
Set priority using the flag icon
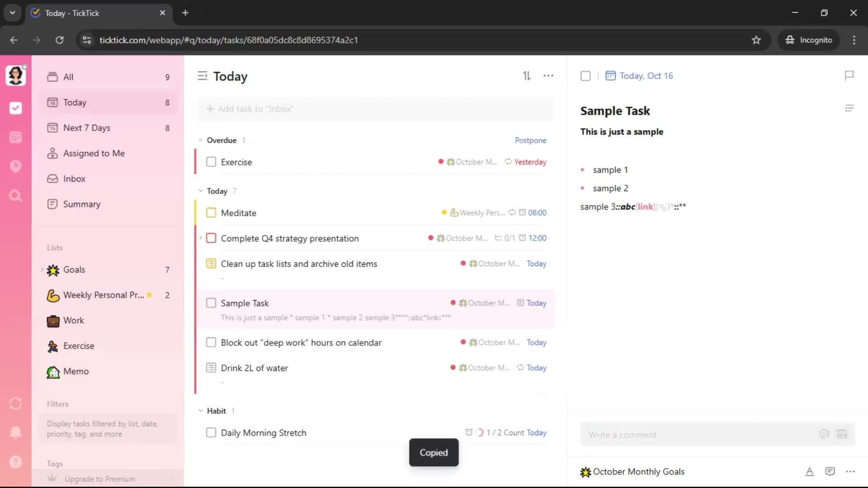point(849,75)
